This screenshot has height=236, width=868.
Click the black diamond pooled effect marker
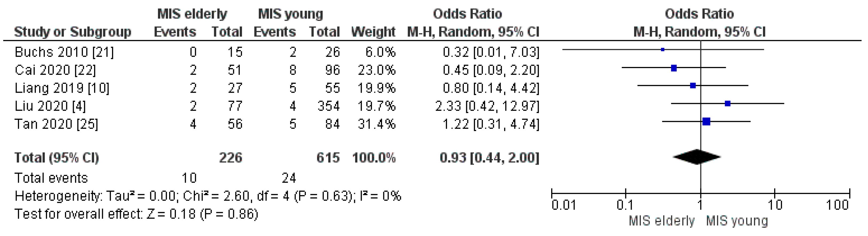697,157
